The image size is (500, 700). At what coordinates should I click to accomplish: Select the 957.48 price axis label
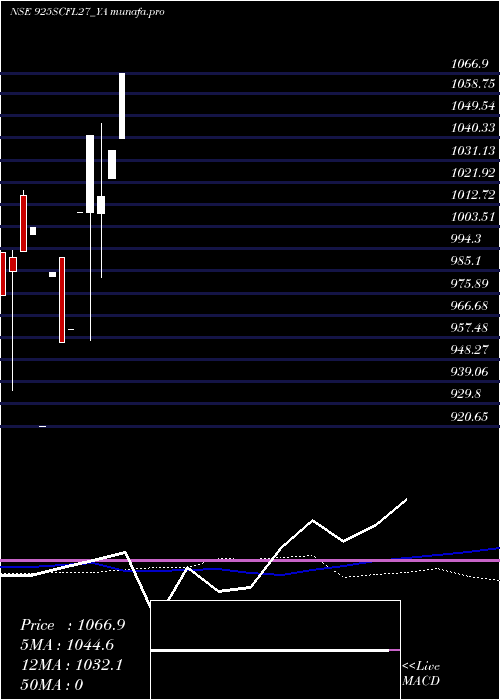[x=470, y=327]
